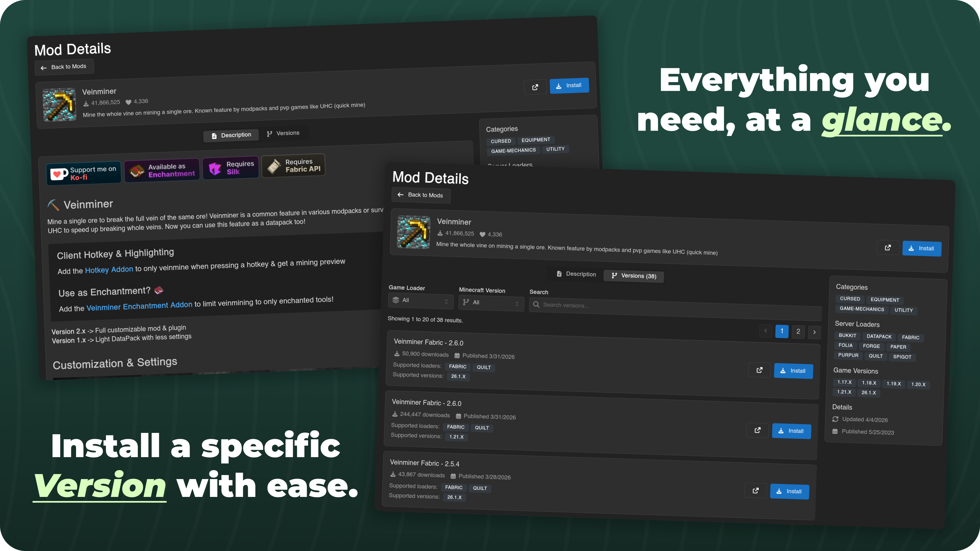
Task: Go to page 2 of versions
Action: (x=798, y=331)
